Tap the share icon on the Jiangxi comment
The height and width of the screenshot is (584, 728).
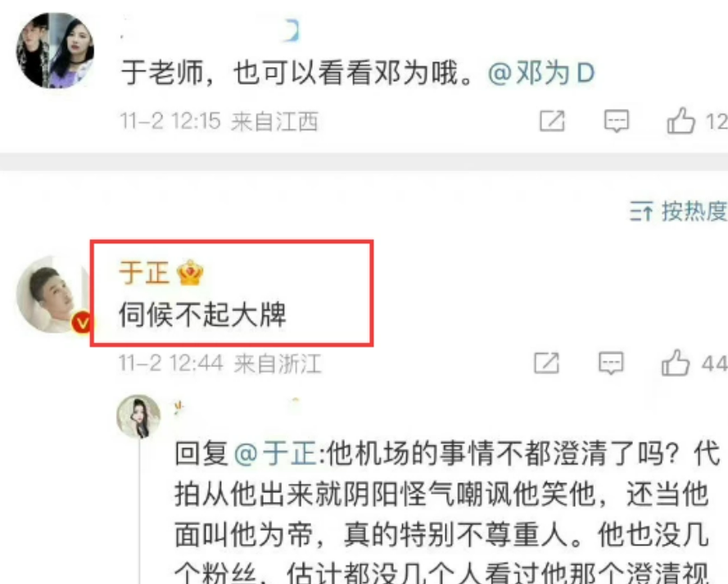552,121
